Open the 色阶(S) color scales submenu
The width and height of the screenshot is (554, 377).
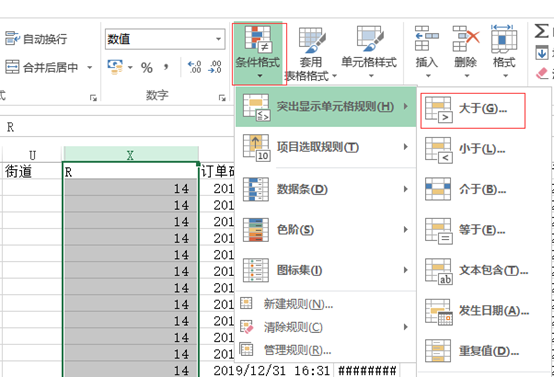326,230
